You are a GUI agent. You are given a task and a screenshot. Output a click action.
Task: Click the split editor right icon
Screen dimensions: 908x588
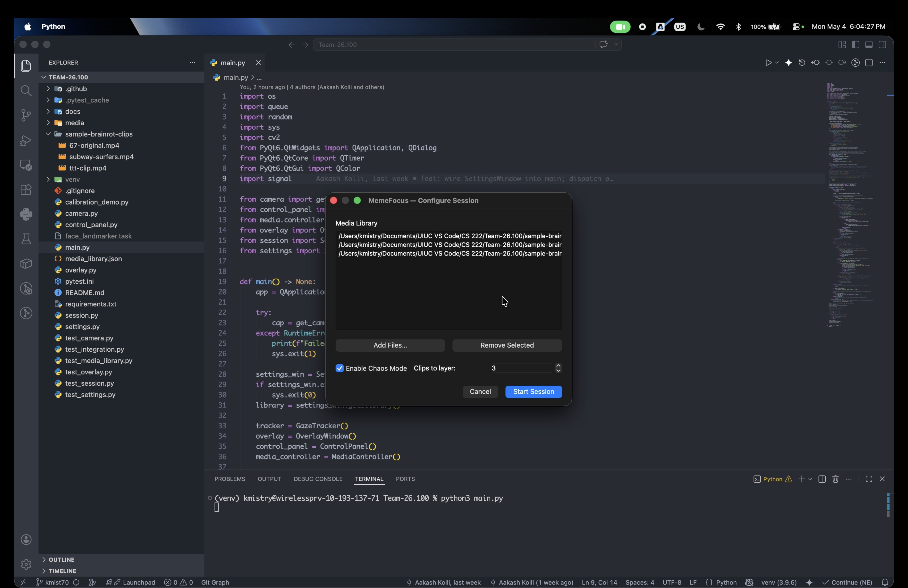(869, 63)
